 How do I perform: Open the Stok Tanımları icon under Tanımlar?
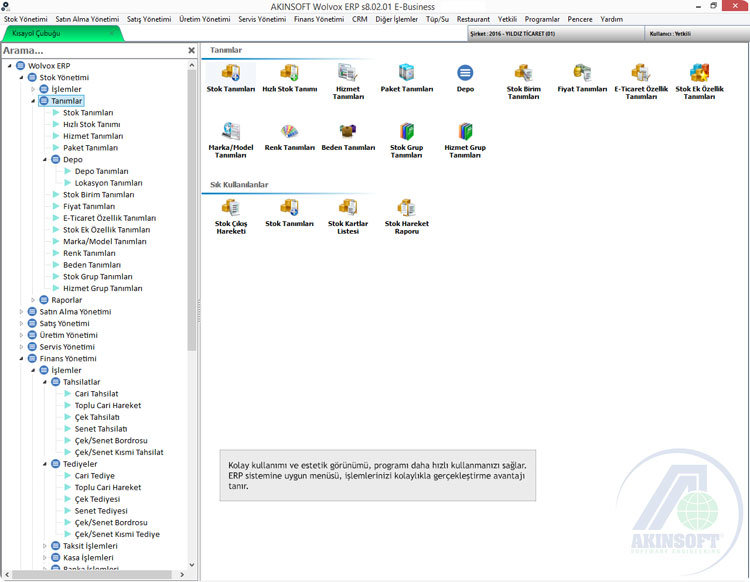[x=231, y=78]
